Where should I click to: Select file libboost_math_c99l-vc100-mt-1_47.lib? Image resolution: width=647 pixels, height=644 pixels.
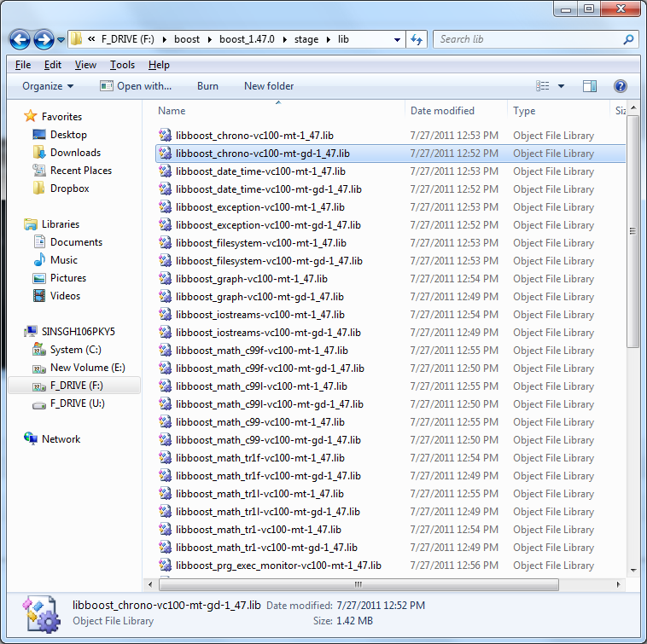click(261, 386)
